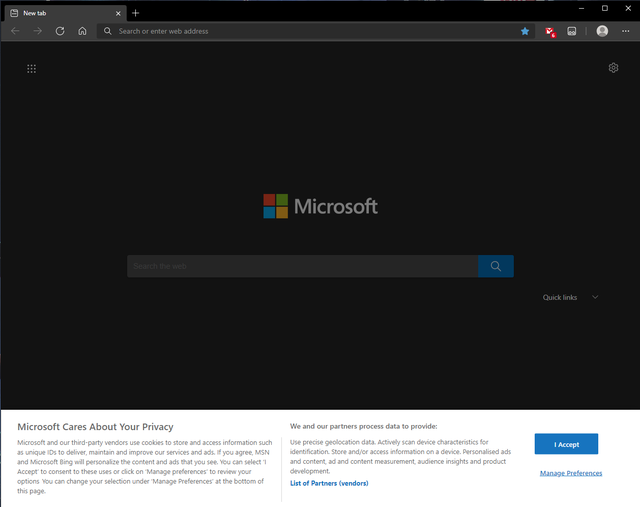The height and width of the screenshot is (507, 640).
Task: Close the New tab tab
Action: pos(118,13)
